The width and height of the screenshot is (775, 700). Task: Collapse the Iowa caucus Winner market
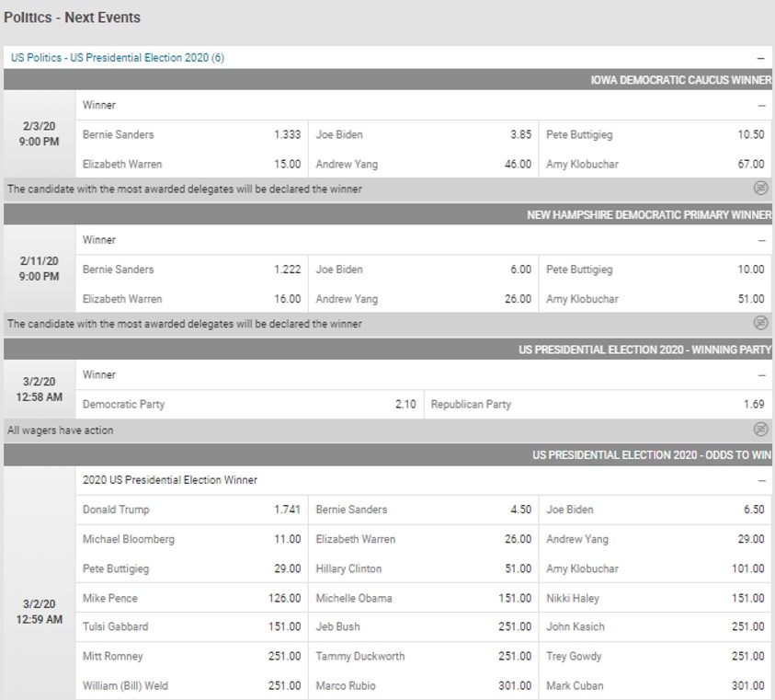tap(761, 106)
